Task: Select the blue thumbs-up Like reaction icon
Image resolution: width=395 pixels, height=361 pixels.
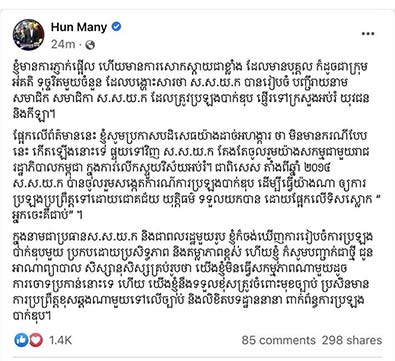Action: tap(21, 340)
